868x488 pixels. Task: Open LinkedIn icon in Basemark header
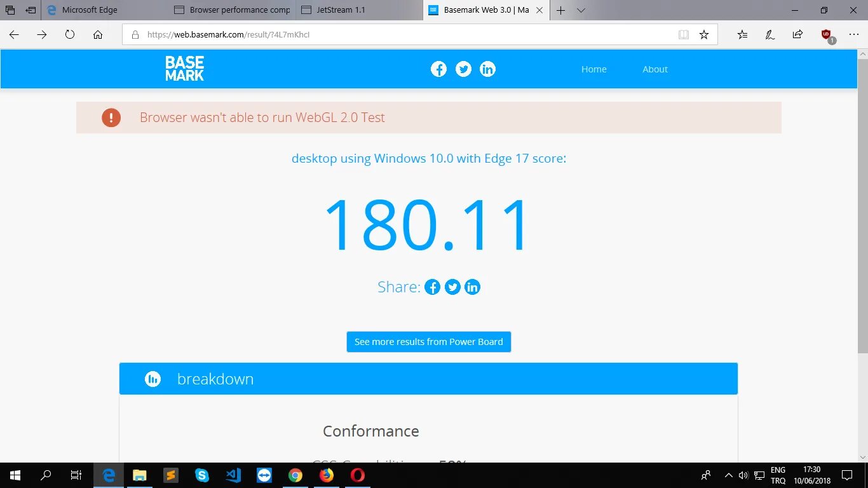pyautogui.click(x=487, y=69)
